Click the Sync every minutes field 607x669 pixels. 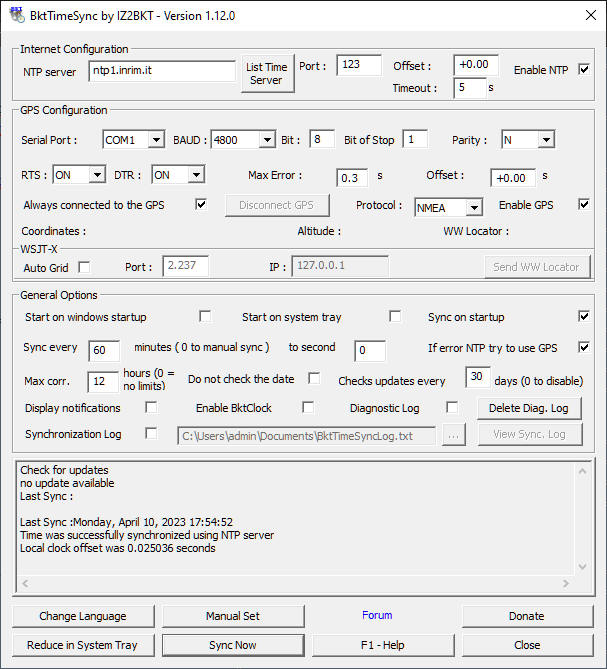[104, 350]
